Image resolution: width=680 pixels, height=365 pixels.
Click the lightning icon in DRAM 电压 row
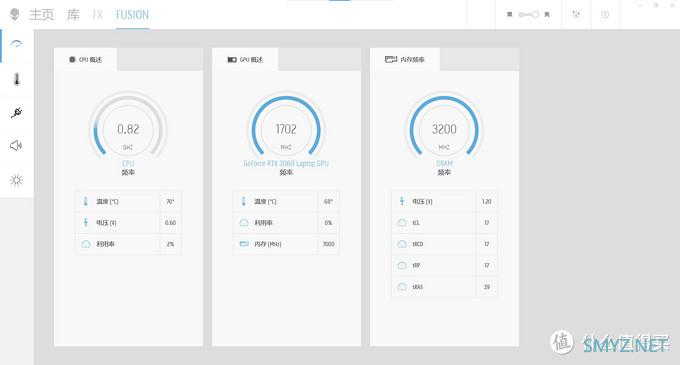(402, 201)
